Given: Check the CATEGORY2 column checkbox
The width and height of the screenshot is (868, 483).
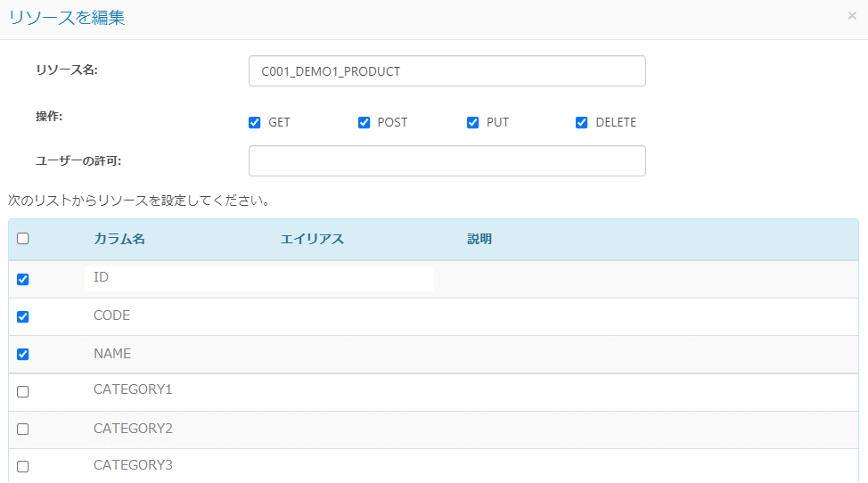Looking at the screenshot, I should [23, 429].
